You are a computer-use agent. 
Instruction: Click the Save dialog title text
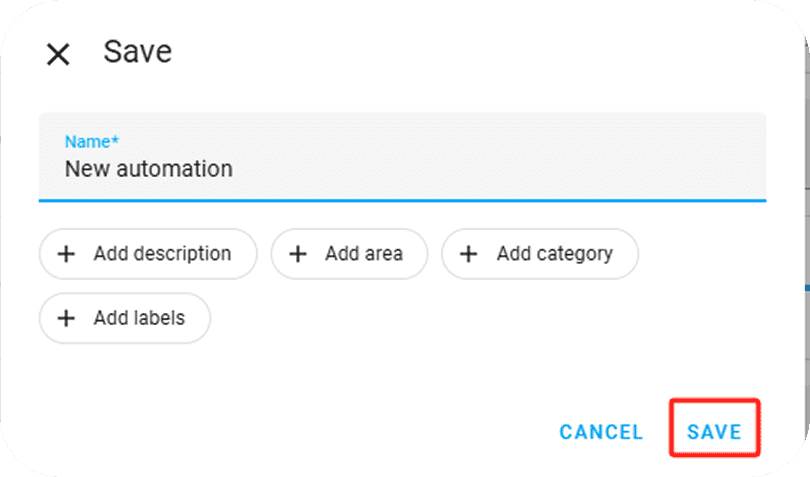(x=138, y=52)
